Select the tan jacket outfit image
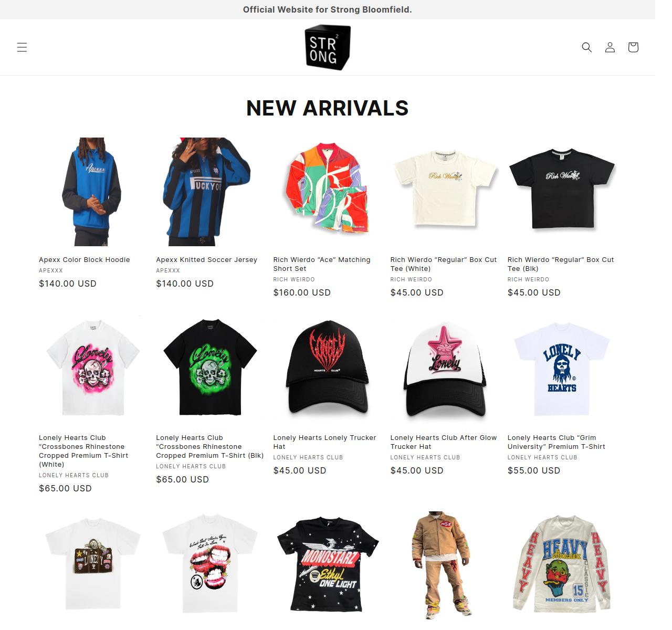Viewport: 672px width, 630px height. coord(444,565)
